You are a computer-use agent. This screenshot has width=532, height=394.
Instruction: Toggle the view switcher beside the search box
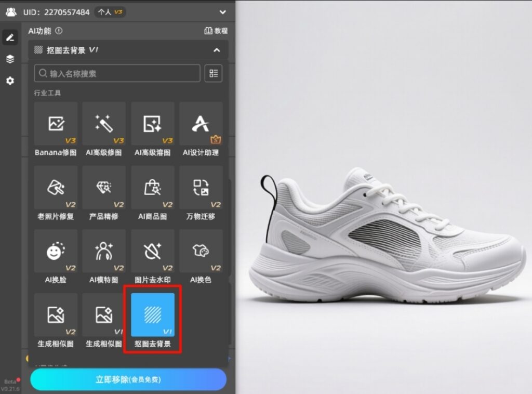(214, 73)
